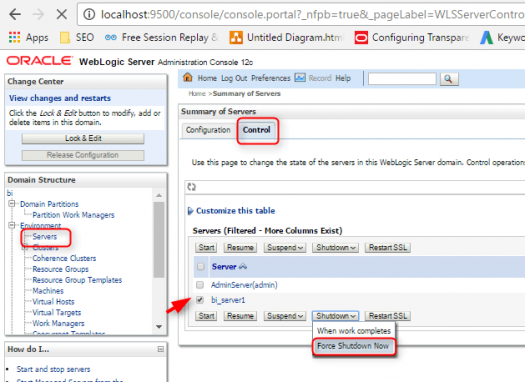Click the upper Resume button

pos(240,247)
